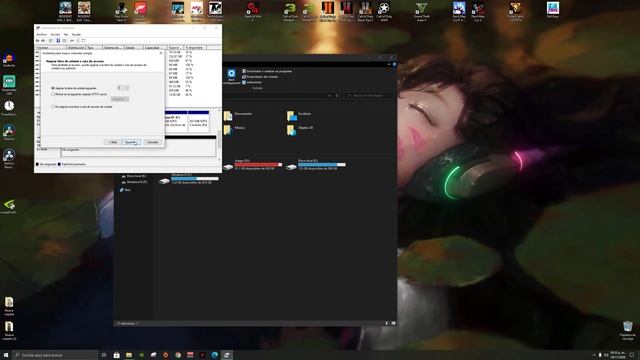640x360 pixels.
Task: Open Microsoft Edge from the taskbar
Action: point(215,355)
